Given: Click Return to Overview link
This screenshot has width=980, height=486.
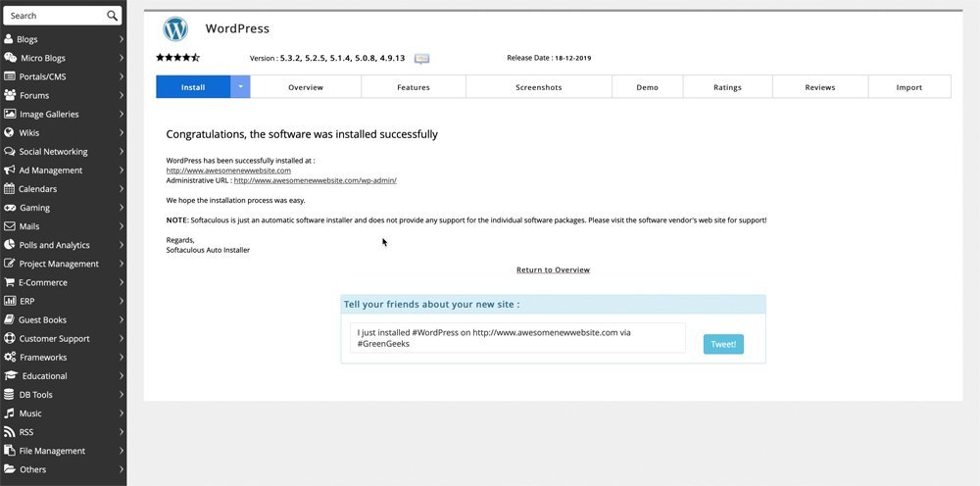Looking at the screenshot, I should [x=553, y=269].
